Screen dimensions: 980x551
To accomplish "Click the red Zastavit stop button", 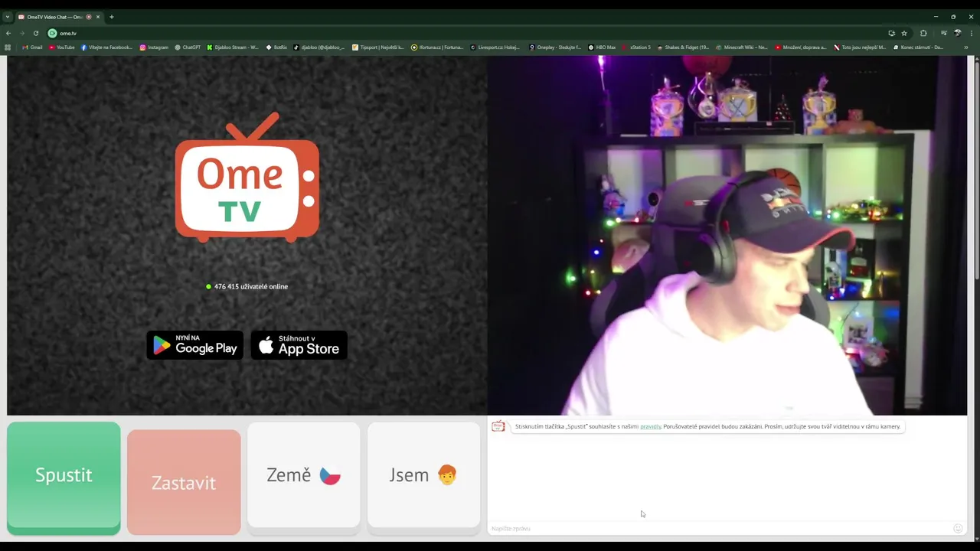I will (184, 482).
